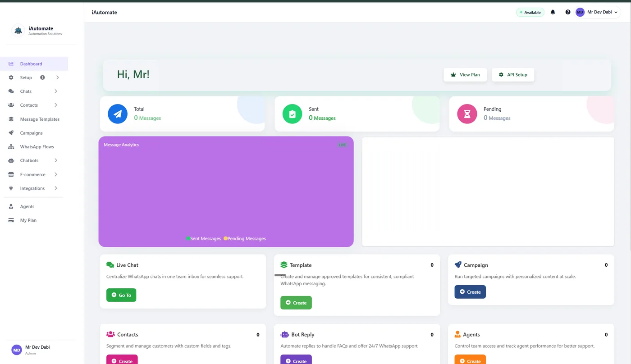Expand the Chats submenu chevron
Image resolution: width=631 pixels, height=364 pixels.
(x=56, y=91)
